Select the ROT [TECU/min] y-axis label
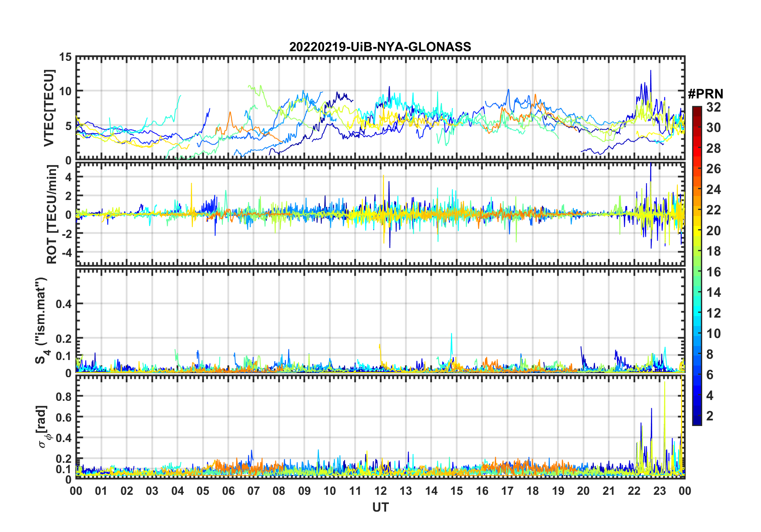This screenshot has height=532, width=761. click(x=52, y=214)
